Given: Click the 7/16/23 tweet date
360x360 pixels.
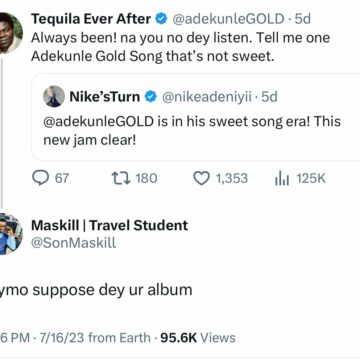Looking at the screenshot, I should pos(62,338).
